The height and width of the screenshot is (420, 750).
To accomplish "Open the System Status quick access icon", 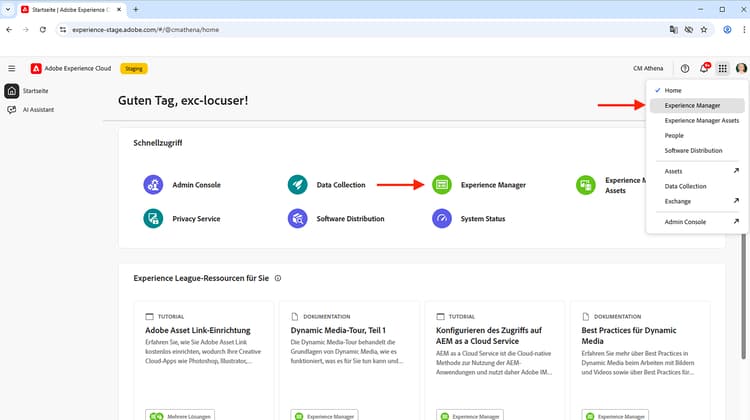I will tap(442, 219).
